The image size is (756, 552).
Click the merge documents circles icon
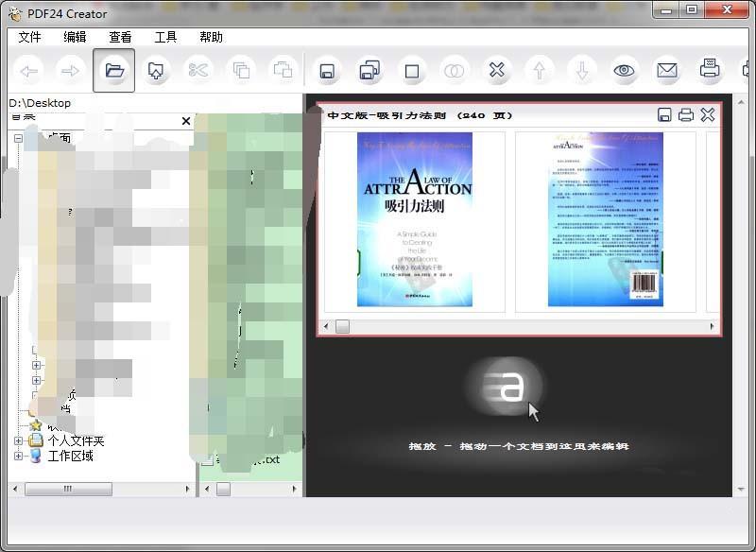click(452, 69)
